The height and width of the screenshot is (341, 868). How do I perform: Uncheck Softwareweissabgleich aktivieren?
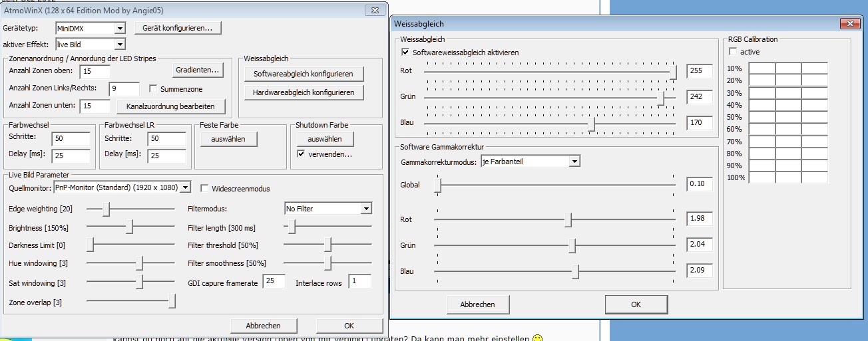[405, 52]
